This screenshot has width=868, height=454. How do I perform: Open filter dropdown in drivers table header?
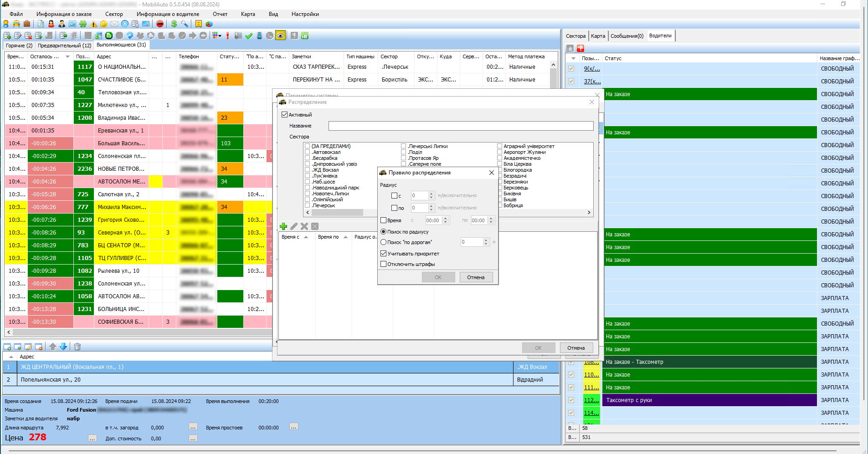[x=573, y=58]
